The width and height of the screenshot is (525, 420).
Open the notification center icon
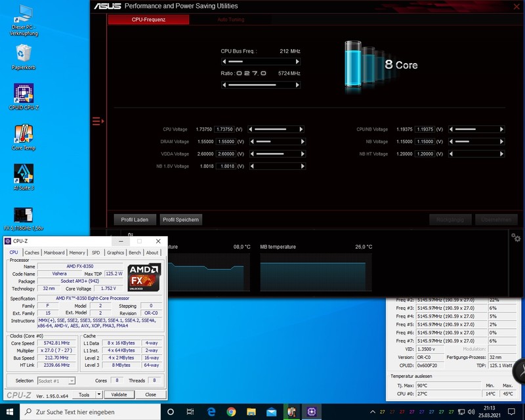tap(511, 411)
